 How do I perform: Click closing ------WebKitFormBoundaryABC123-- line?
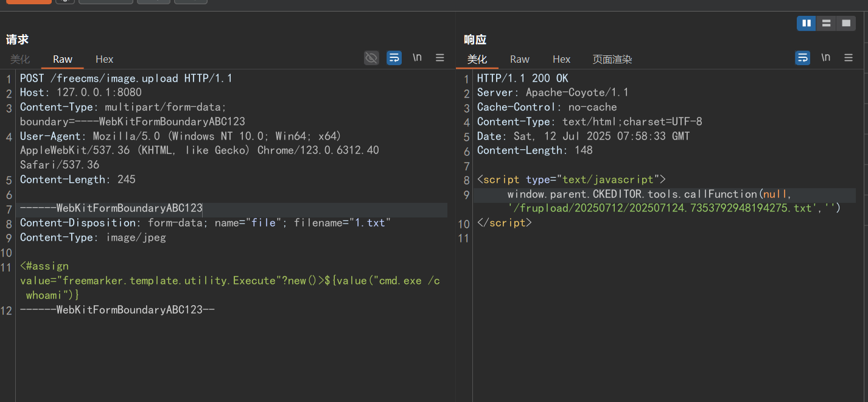click(x=117, y=310)
